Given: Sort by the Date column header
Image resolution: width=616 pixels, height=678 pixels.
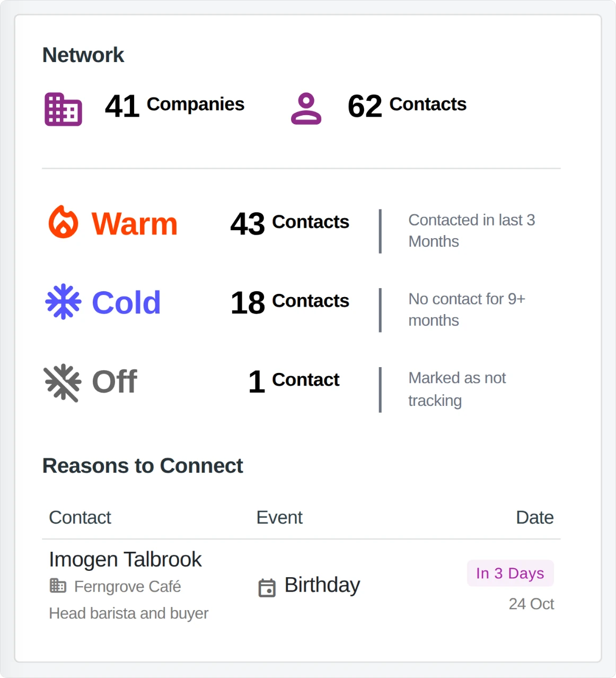Looking at the screenshot, I should (x=534, y=517).
